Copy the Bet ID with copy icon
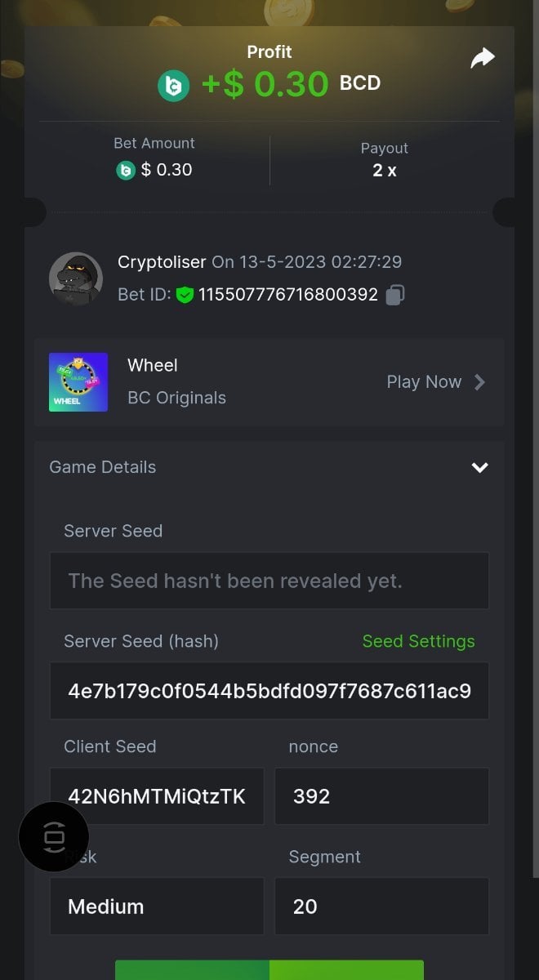Viewport: 539px width, 980px height. [394, 295]
